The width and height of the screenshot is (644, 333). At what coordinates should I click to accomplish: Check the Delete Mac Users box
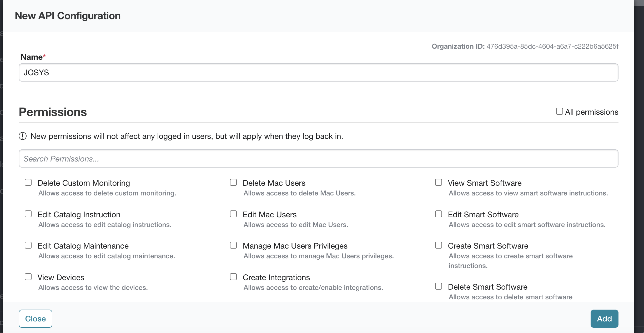pos(233,182)
